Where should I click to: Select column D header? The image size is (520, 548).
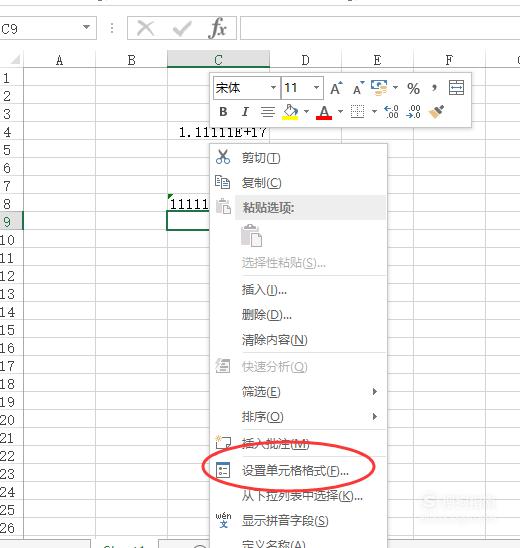(x=305, y=60)
